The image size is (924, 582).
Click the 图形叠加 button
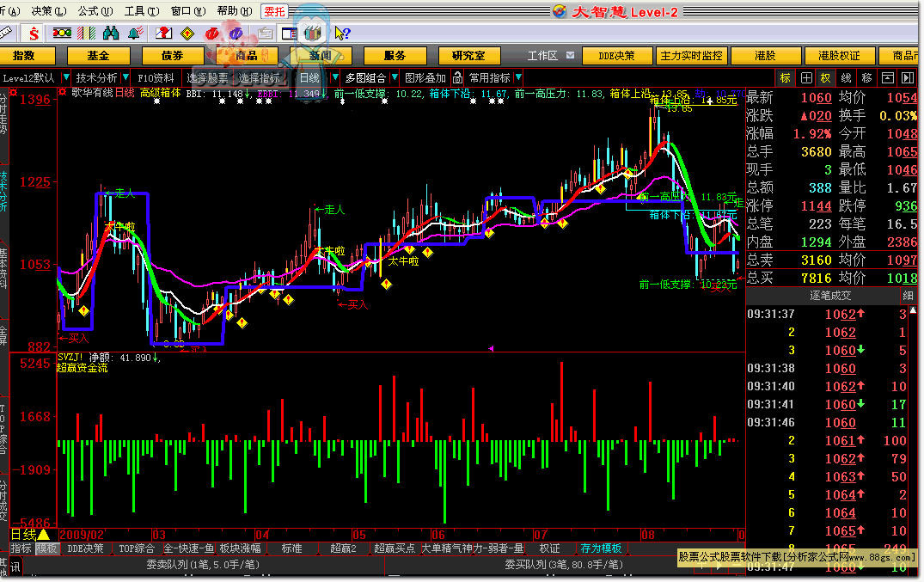425,78
